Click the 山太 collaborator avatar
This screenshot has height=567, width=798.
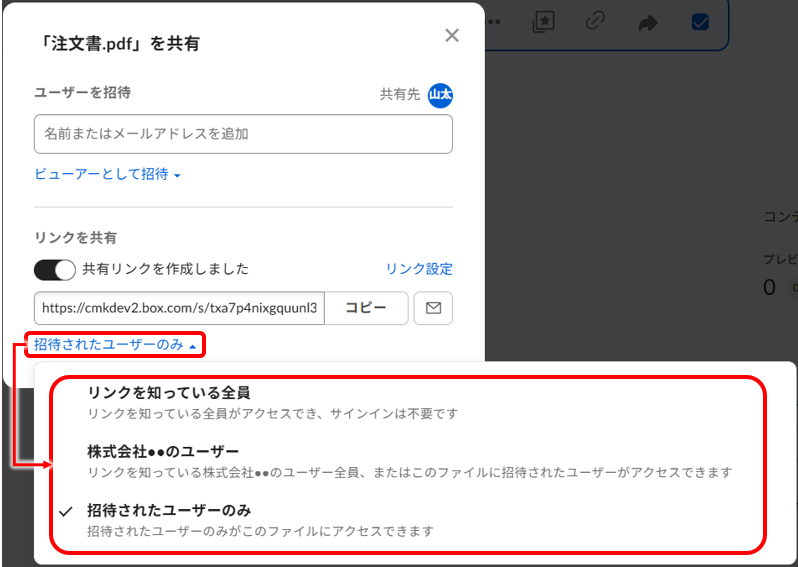click(440, 94)
